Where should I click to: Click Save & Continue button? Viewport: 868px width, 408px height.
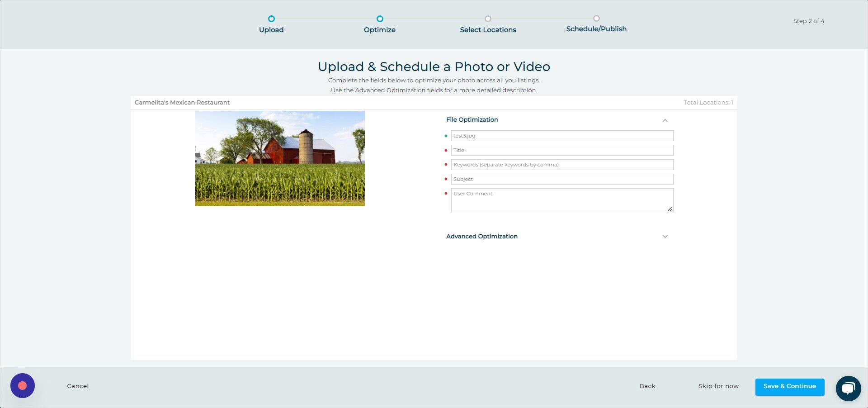pyautogui.click(x=790, y=387)
